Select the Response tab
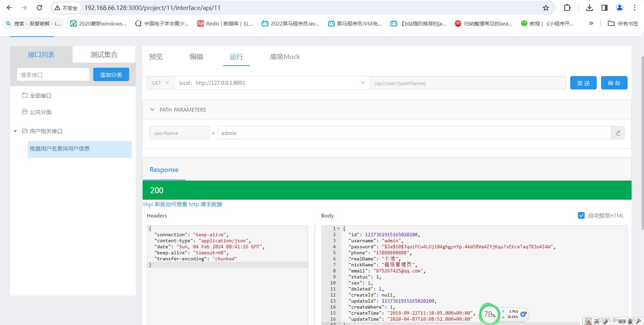Viewport: 644px width, 325px height. pos(164,170)
